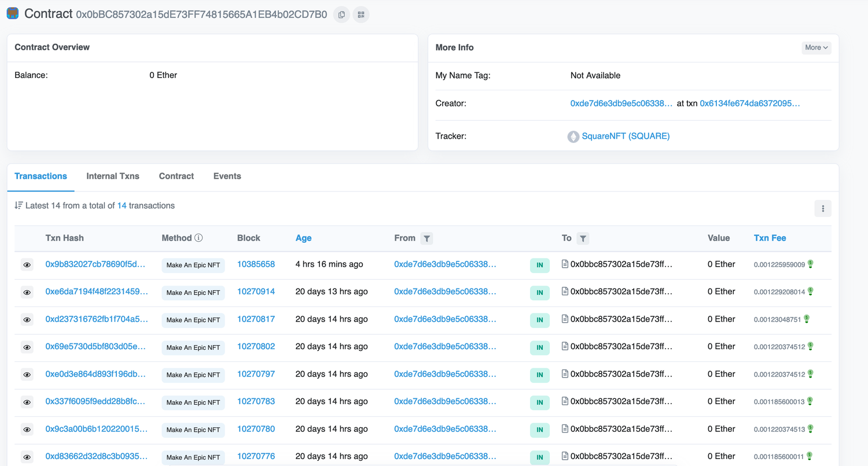Click the total 14 transactions link
This screenshot has height=466, width=868.
click(122, 205)
